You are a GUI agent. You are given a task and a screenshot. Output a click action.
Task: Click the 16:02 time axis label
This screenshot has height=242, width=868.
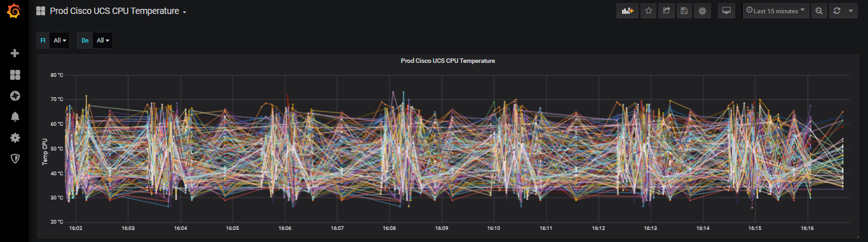(76, 227)
